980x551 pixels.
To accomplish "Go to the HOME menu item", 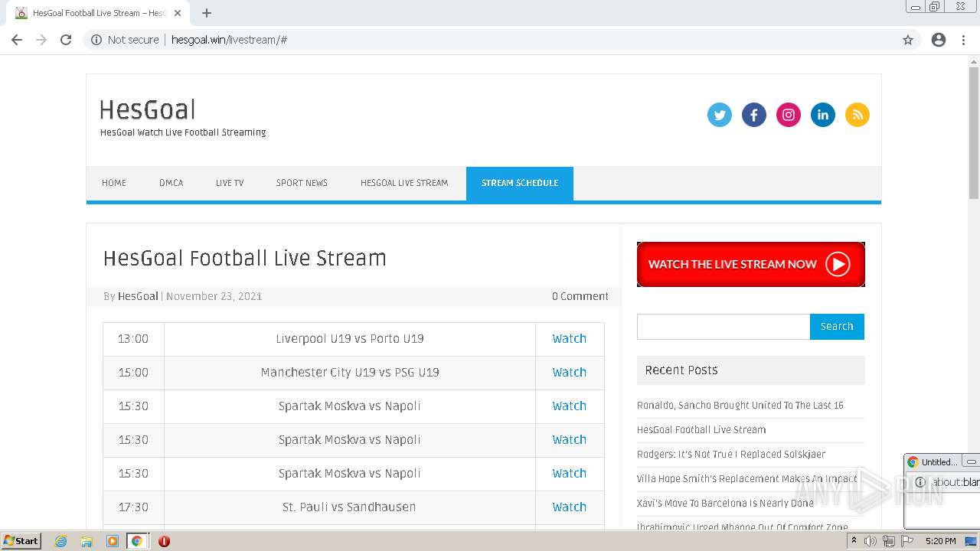I will 114,183.
